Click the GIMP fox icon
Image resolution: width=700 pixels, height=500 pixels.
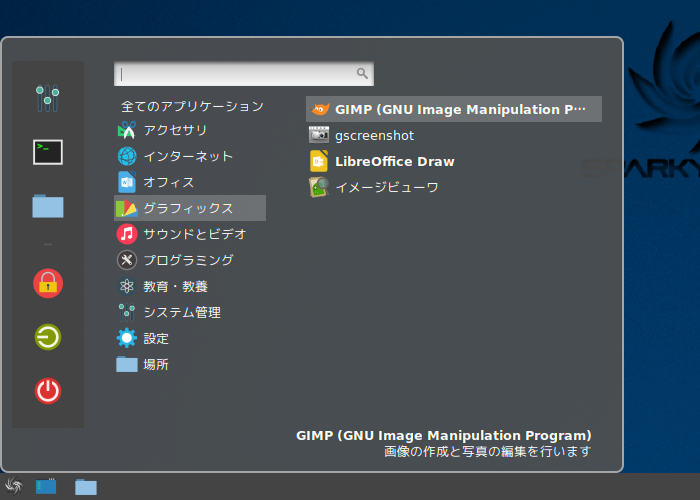pyautogui.click(x=320, y=109)
